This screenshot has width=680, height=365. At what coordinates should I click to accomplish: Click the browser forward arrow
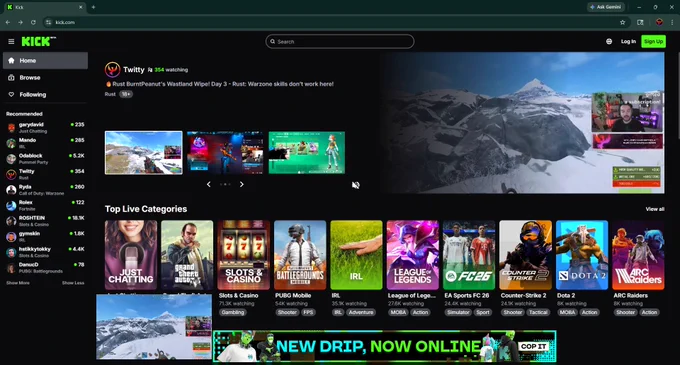[x=20, y=22]
